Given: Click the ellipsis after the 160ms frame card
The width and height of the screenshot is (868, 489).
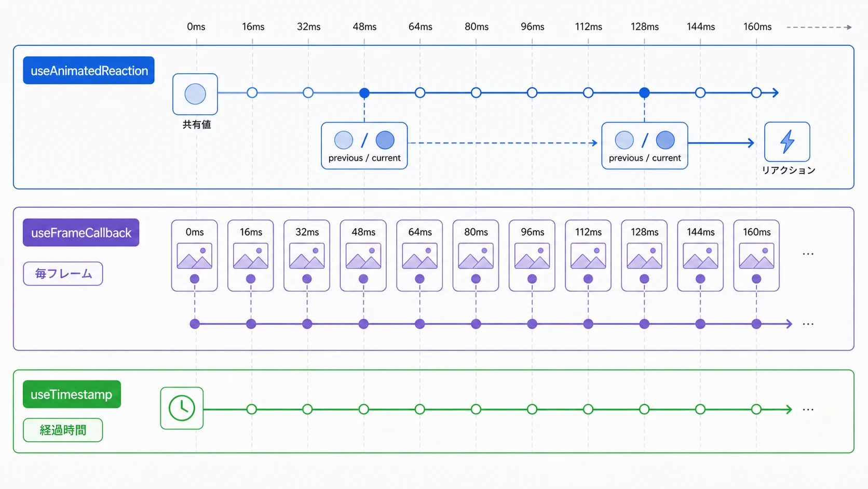Looking at the screenshot, I should (x=808, y=254).
